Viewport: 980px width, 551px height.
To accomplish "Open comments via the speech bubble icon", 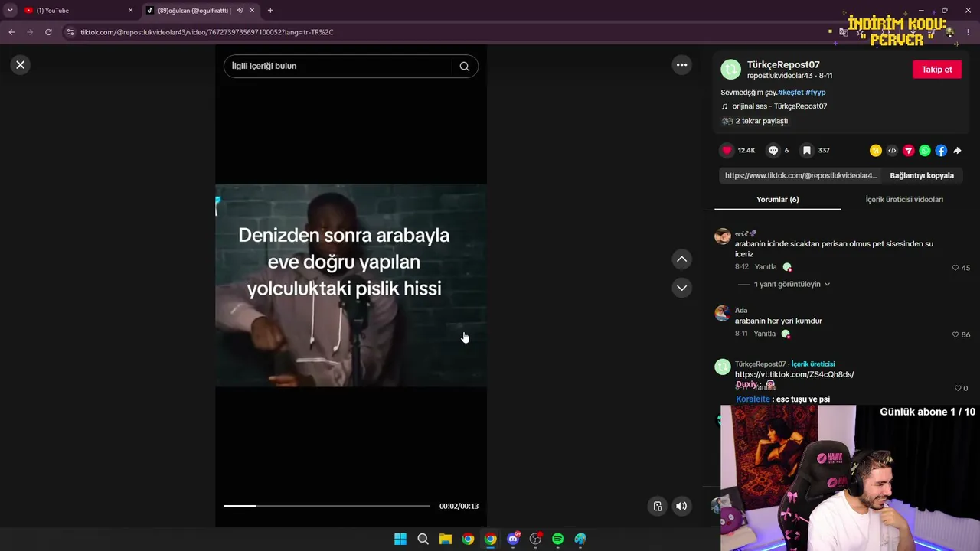I will pyautogui.click(x=773, y=151).
